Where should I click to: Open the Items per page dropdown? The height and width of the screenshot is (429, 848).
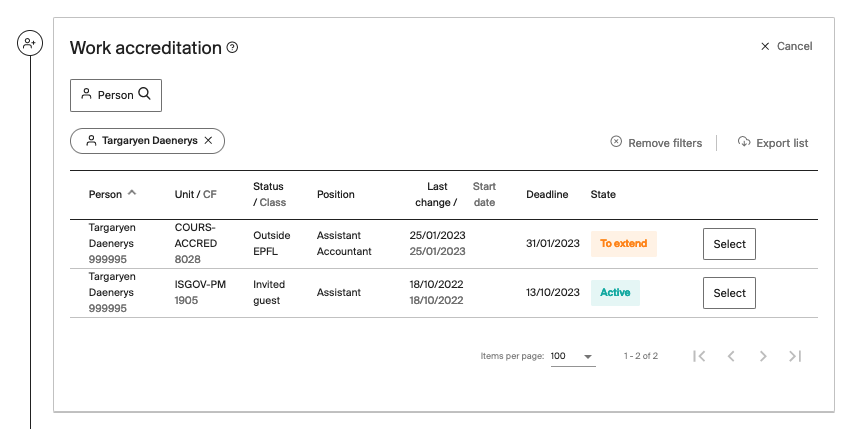(x=573, y=356)
